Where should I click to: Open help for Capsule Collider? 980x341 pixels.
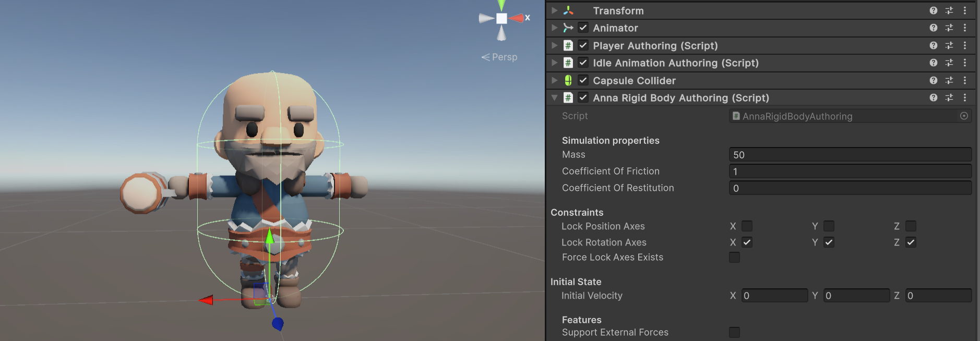(x=934, y=80)
